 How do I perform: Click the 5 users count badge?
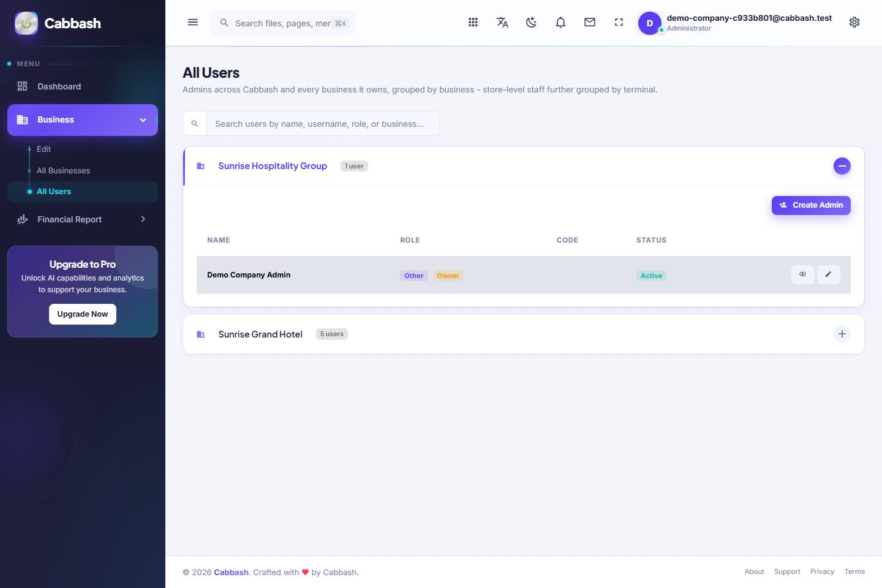(x=332, y=334)
